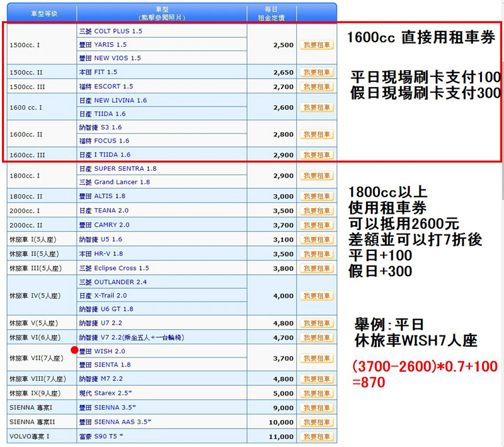This screenshot has height=447, width=504.
Task: Open the 豐田 WISH 2.0 link
Action: pos(102,351)
